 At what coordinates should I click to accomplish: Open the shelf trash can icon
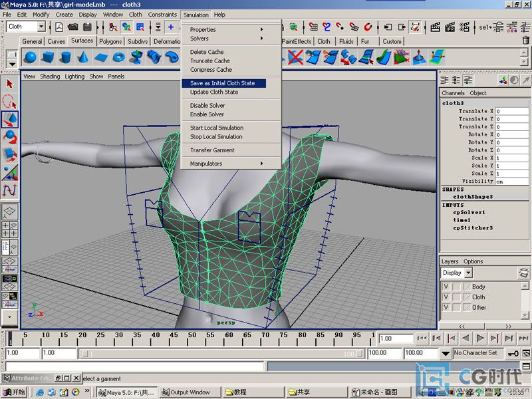tap(526, 41)
